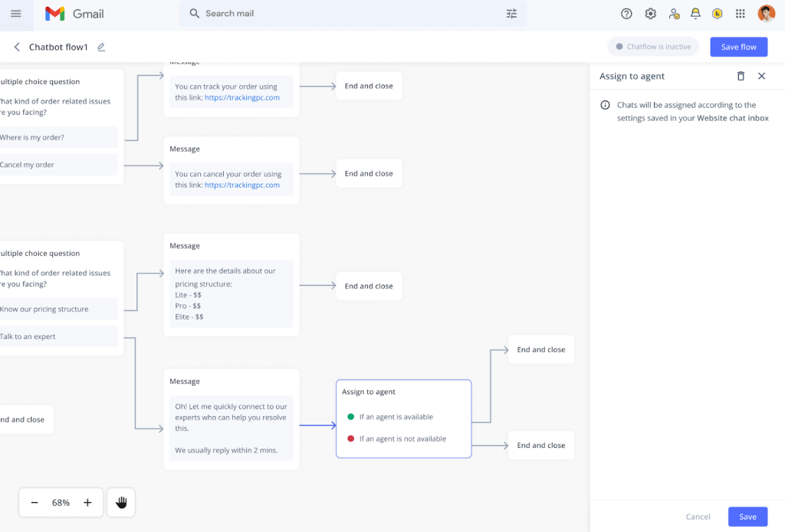
Task: Open the Settings gear icon
Action: pyautogui.click(x=650, y=14)
